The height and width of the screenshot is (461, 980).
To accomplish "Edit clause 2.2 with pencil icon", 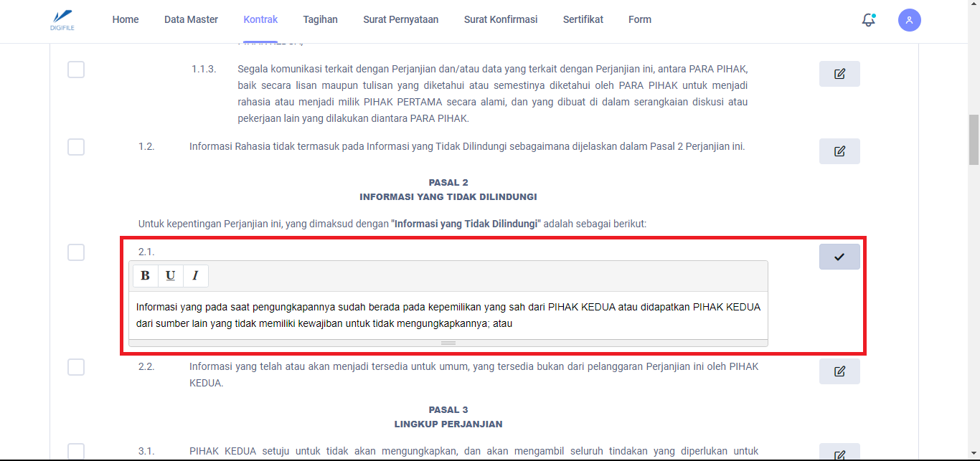I will (839, 371).
